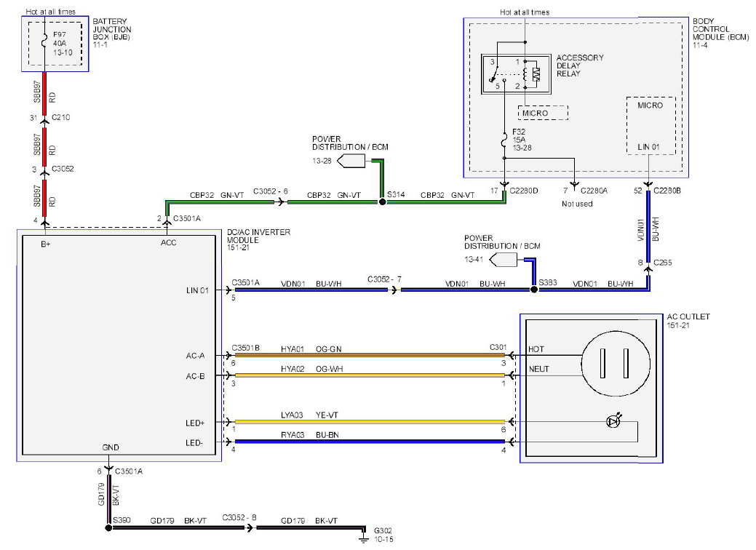Click the S383 splice dot
Viewport: 756px width, 550px height.
pos(534,290)
